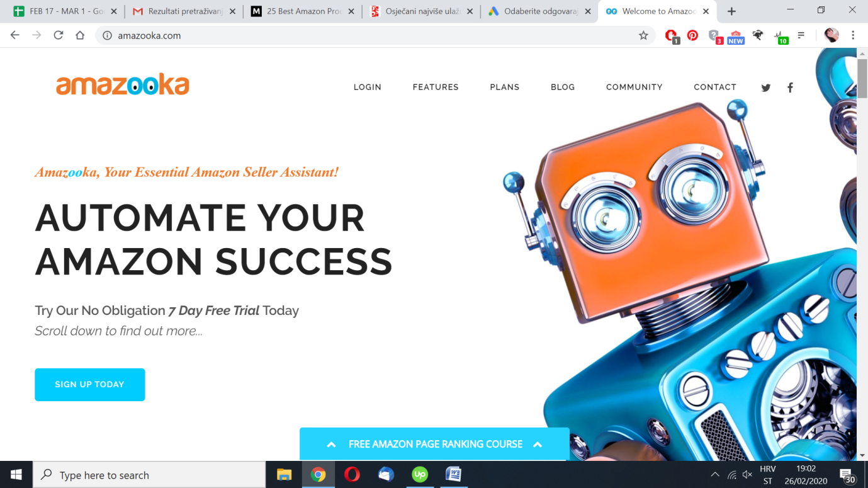The height and width of the screenshot is (488, 868).
Task: Toggle the speaker volume mute icon
Action: (x=747, y=475)
